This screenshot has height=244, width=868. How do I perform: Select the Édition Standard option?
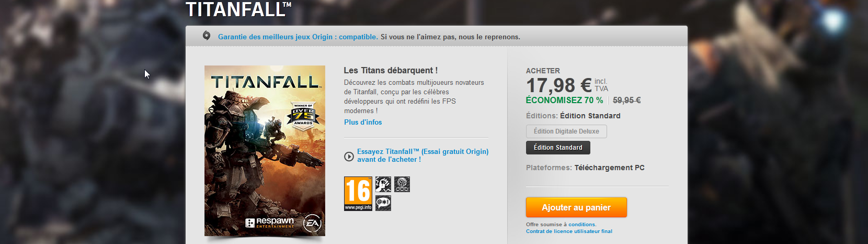[x=558, y=148]
